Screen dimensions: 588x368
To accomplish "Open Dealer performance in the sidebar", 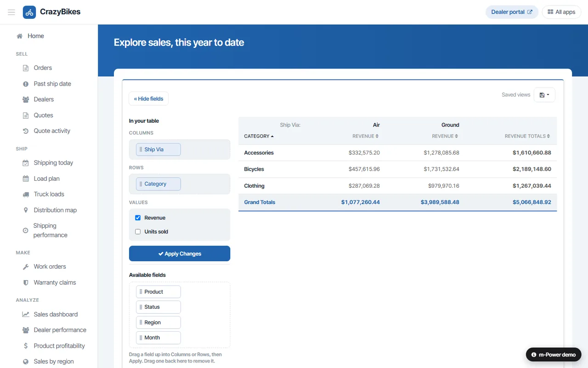I will coord(60,330).
